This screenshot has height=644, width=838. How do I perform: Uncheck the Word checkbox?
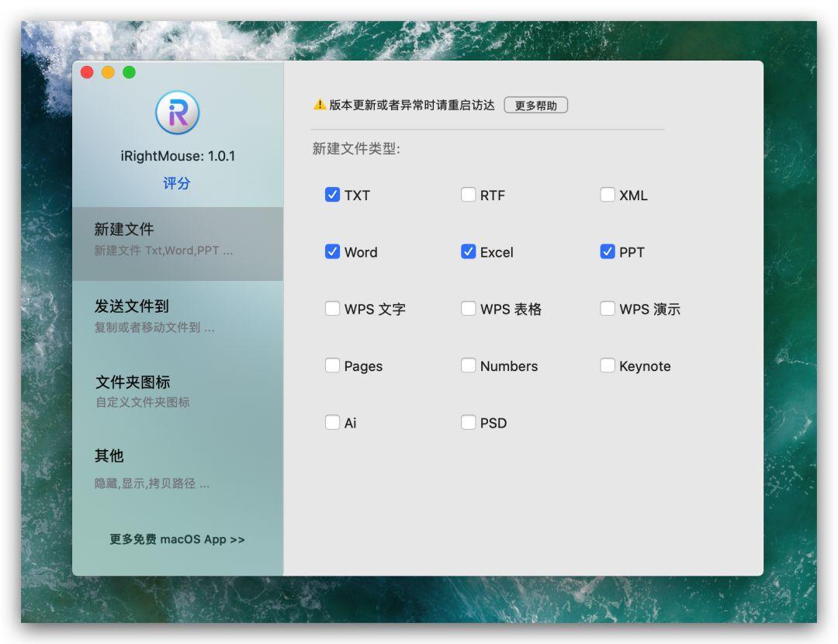coord(333,251)
